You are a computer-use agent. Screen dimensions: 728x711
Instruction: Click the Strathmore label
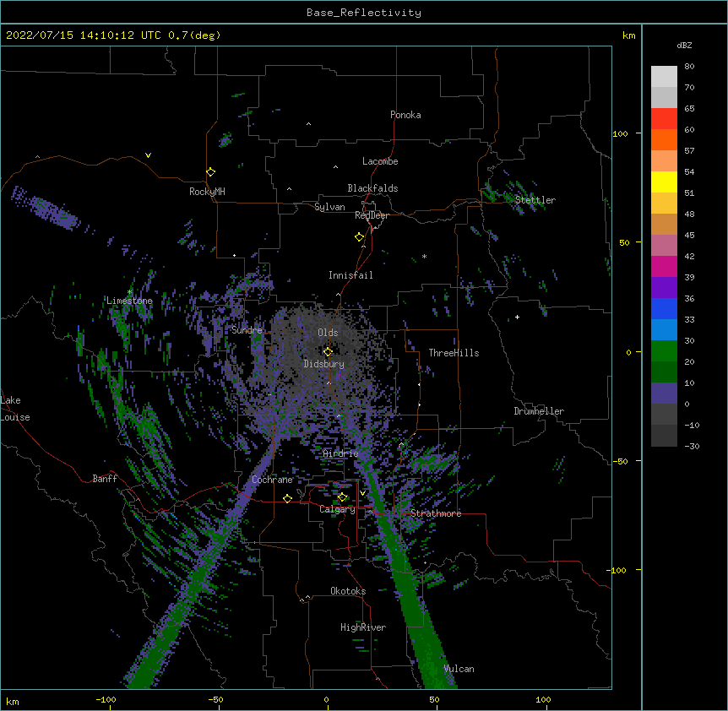pos(436,513)
